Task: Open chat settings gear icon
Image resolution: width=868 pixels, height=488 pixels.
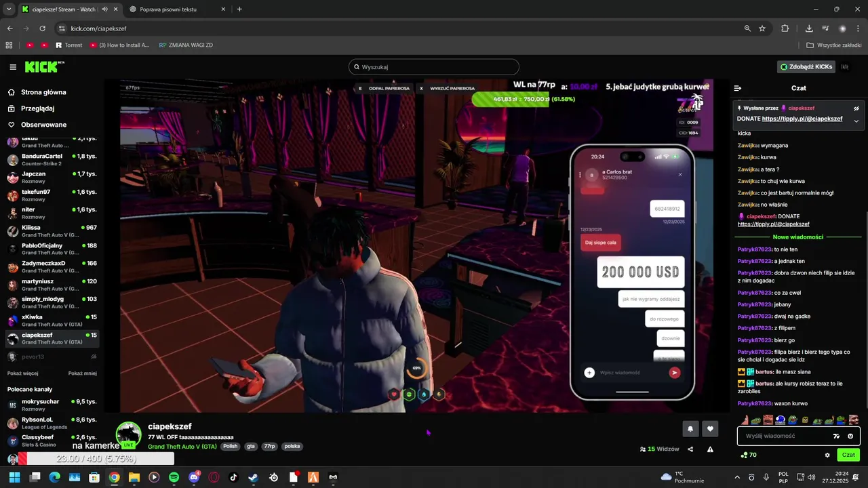Action: [827, 455]
